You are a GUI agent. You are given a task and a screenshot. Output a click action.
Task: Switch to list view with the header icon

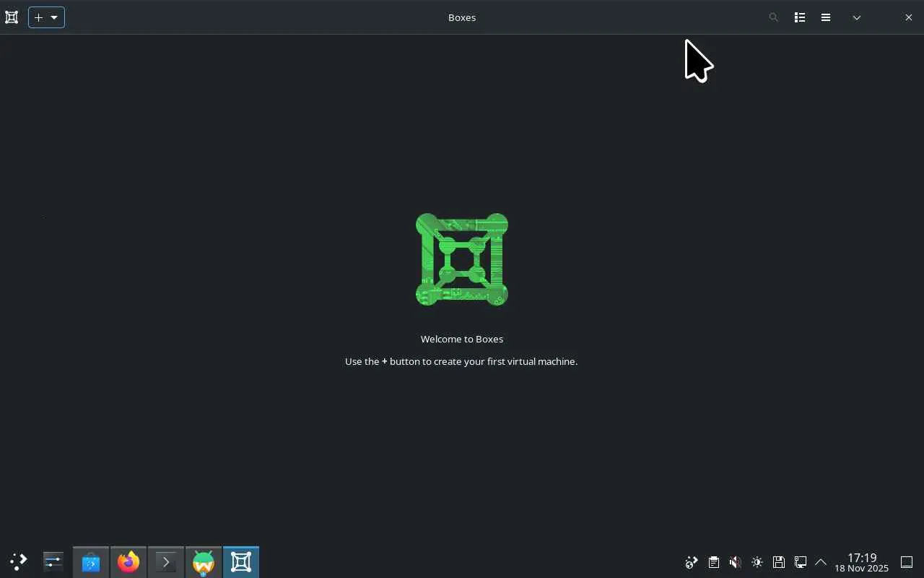[x=800, y=17]
